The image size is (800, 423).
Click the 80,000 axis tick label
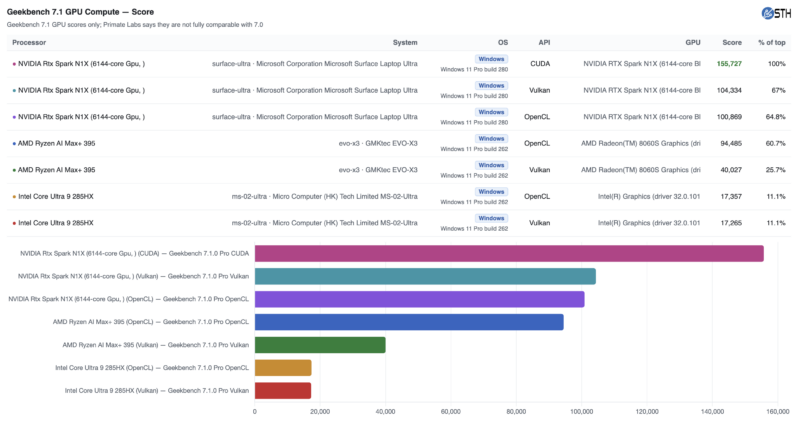coord(516,412)
